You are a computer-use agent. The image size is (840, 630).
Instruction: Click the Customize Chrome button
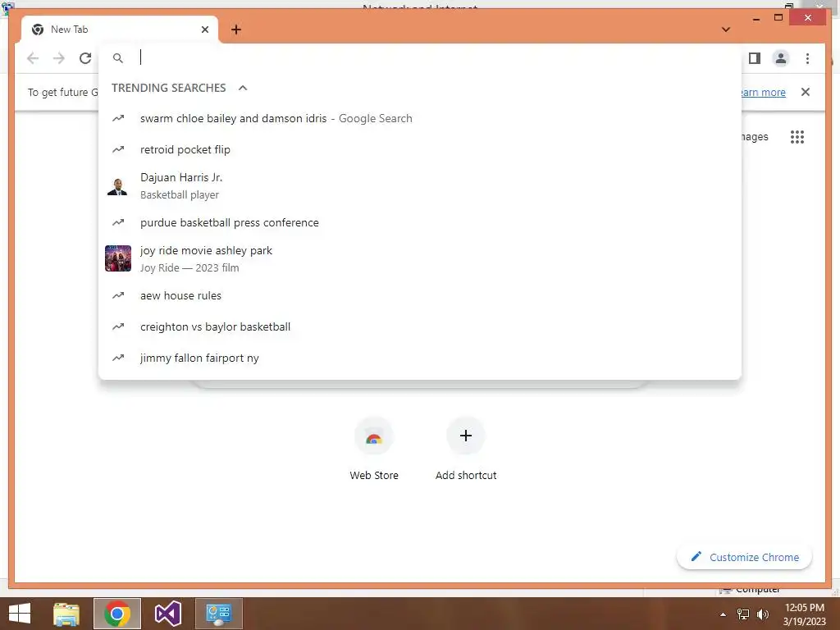[x=745, y=557]
